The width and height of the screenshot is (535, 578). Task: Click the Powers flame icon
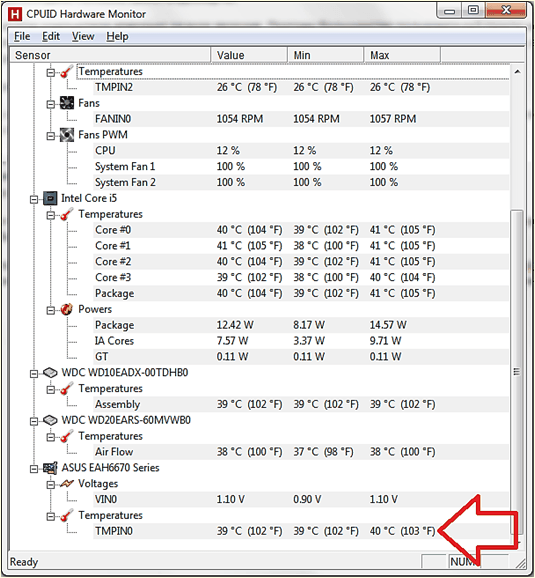coord(67,309)
